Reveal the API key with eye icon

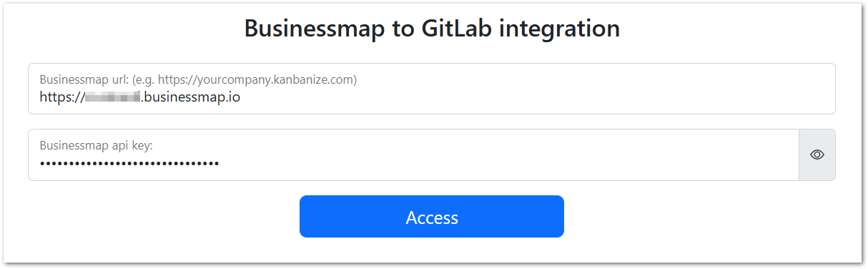pos(817,155)
